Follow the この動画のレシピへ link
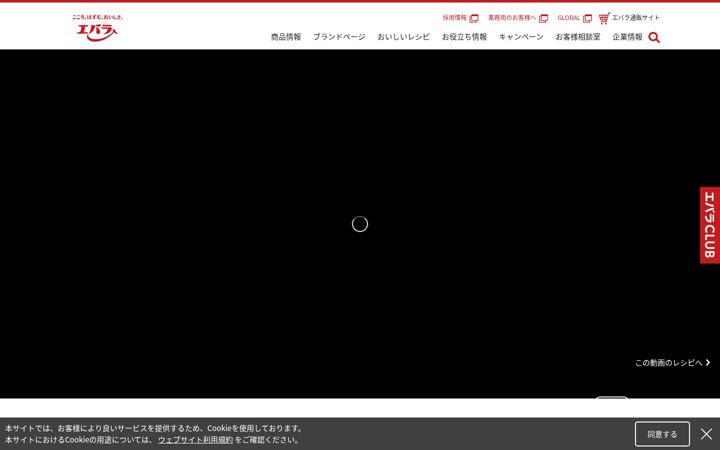 [x=669, y=363]
